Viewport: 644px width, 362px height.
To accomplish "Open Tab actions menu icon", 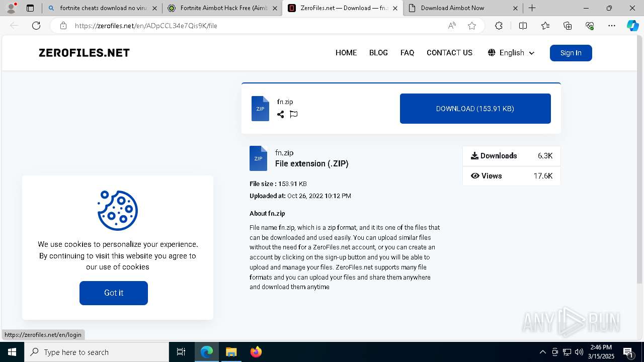I will tap(30, 8).
